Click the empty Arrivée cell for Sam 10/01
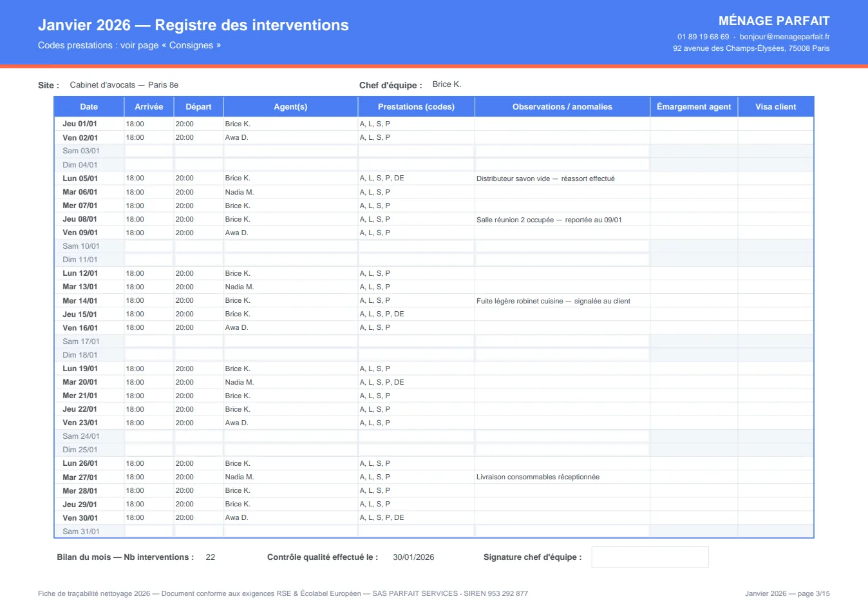Viewport: 868px width, 614px height. click(x=149, y=246)
